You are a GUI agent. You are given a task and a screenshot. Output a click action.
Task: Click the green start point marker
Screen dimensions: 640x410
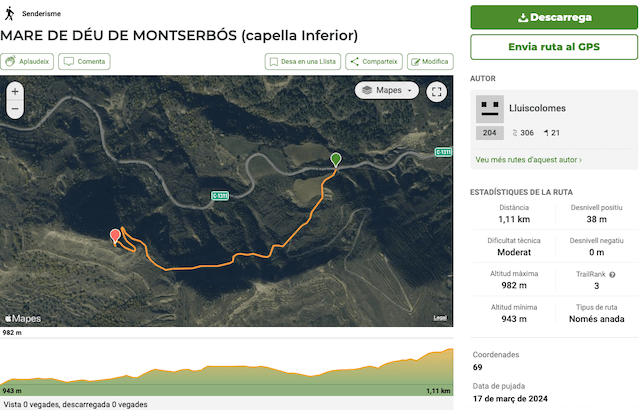(x=336, y=160)
